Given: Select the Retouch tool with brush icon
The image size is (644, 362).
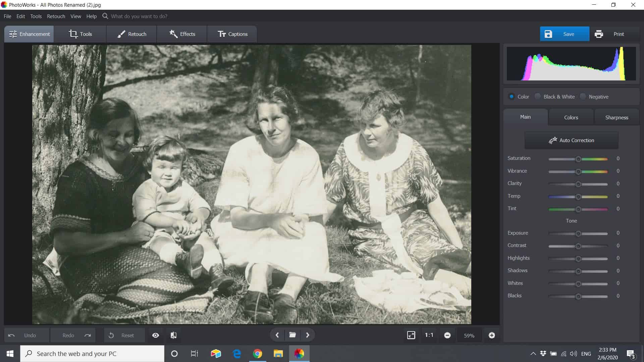Looking at the screenshot, I should click(131, 34).
